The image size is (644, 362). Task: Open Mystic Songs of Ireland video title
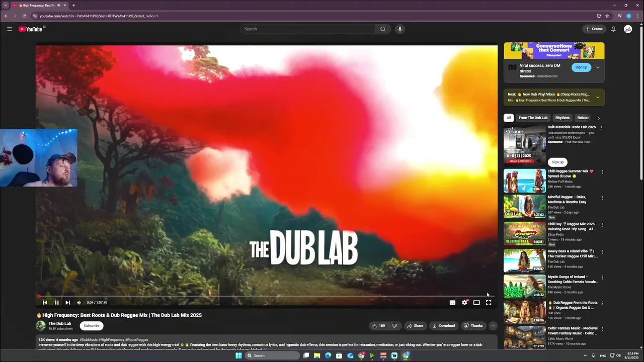pyautogui.click(x=573, y=279)
